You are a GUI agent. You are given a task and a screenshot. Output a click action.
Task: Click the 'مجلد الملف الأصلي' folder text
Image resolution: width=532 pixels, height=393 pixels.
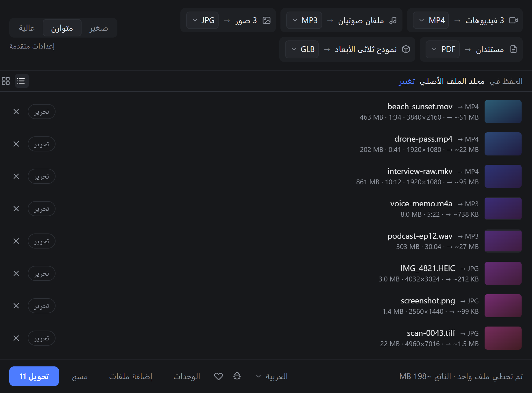452,81
